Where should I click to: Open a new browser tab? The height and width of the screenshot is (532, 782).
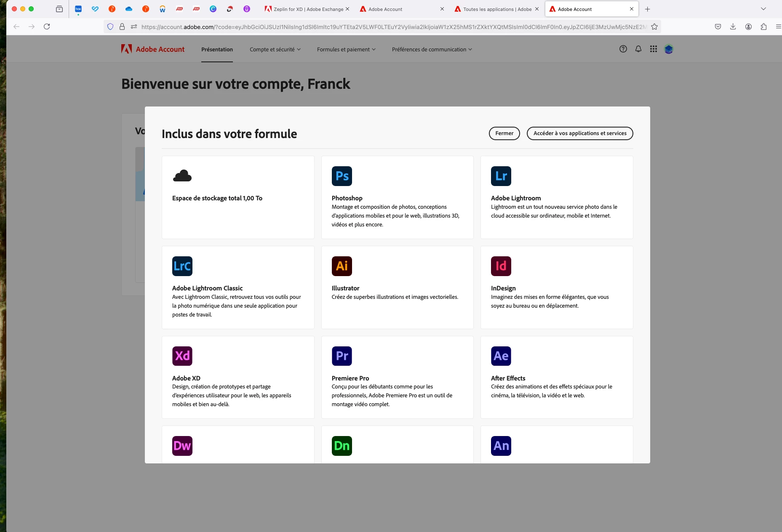(648, 9)
